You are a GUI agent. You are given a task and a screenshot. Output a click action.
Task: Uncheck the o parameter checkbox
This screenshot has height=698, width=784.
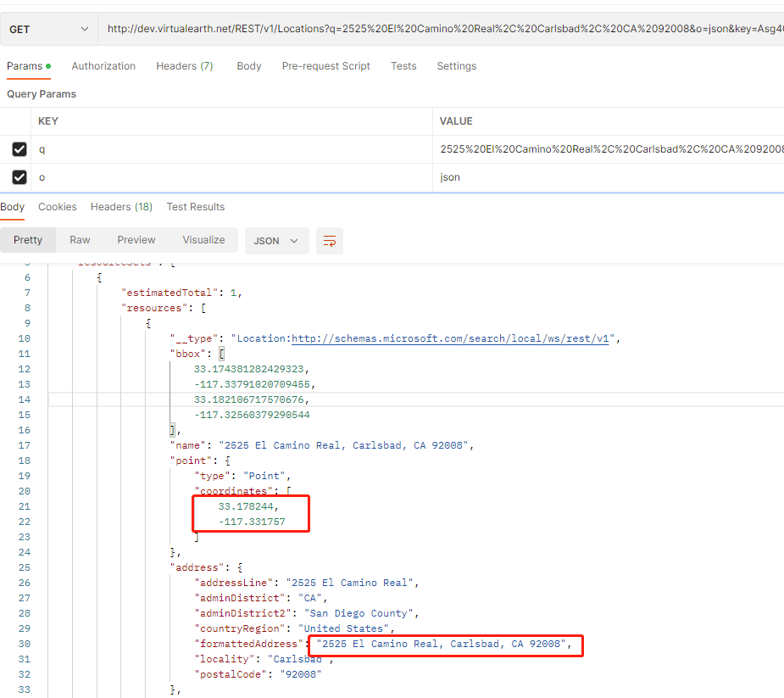tap(19, 177)
